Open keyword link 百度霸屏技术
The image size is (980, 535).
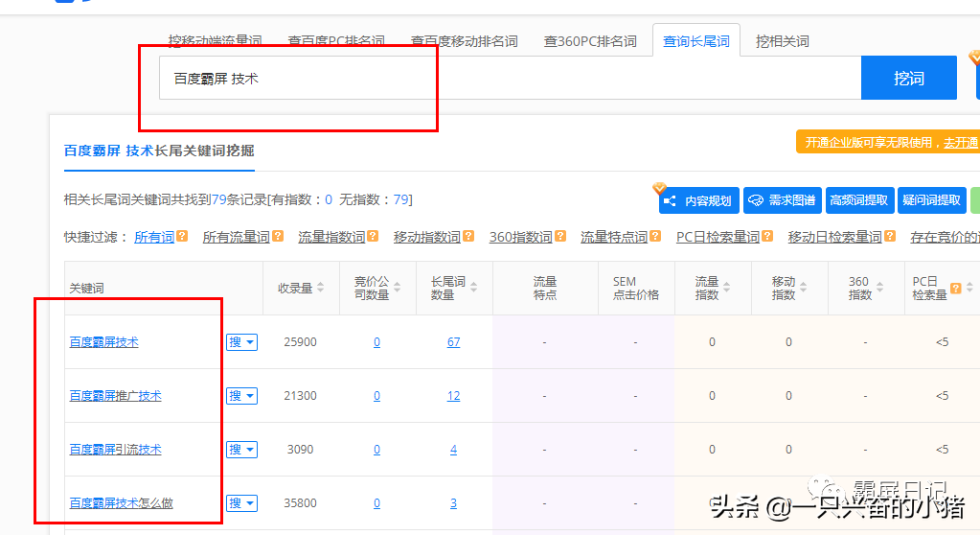coord(103,342)
